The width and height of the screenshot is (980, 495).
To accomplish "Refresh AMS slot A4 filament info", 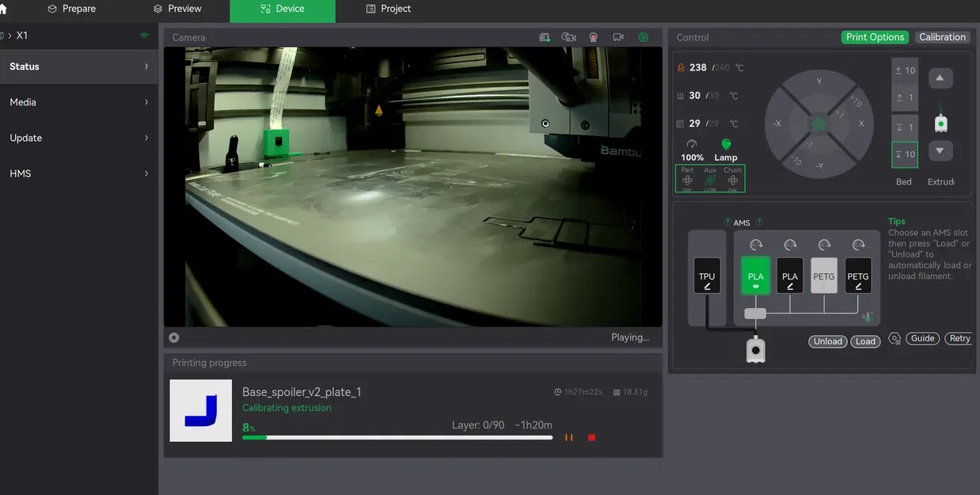I will click(858, 246).
